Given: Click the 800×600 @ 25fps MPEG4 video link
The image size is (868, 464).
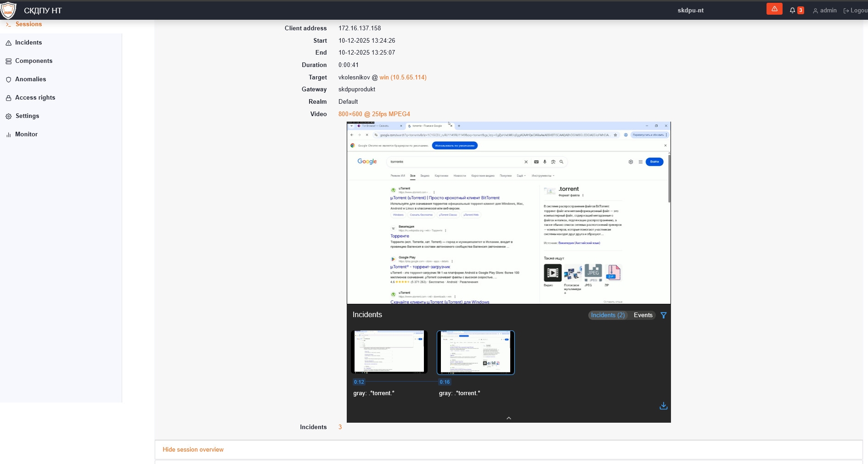Looking at the screenshot, I should click(x=374, y=114).
